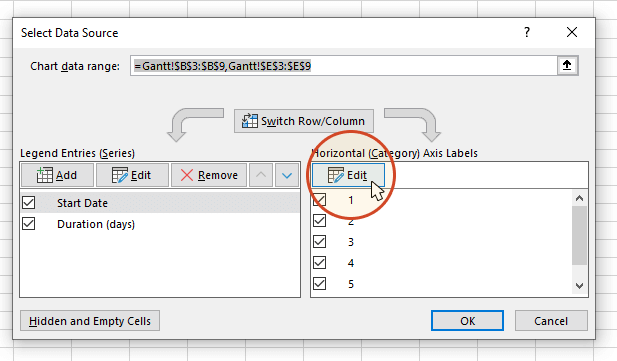Edit the horizontal axis labels
617x361 pixels.
(348, 175)
